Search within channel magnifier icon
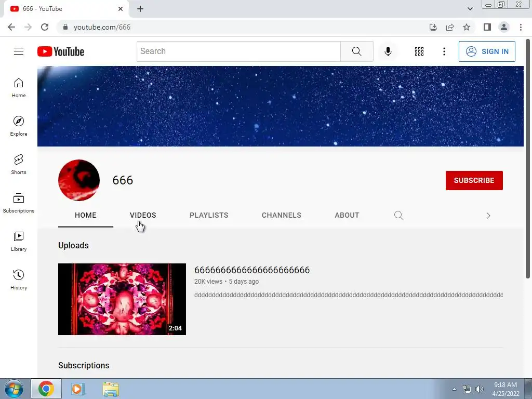Viewport: 532px width, 399px height. pos(398,216)
